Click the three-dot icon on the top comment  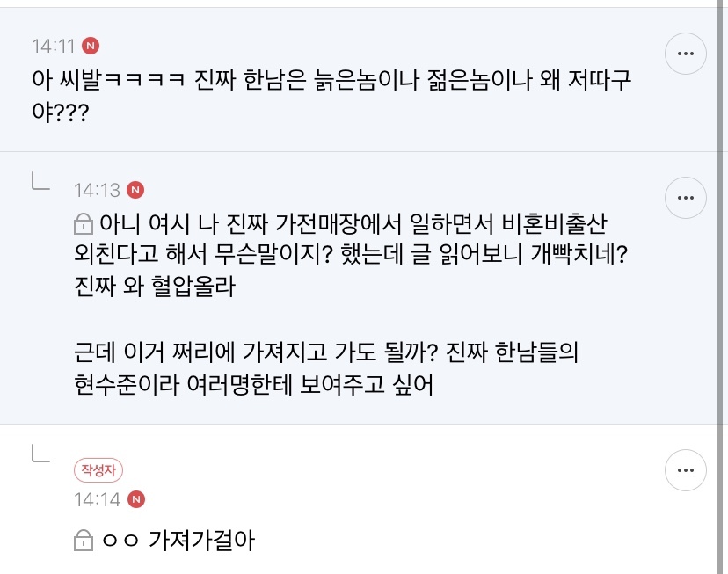click(686, 54)
